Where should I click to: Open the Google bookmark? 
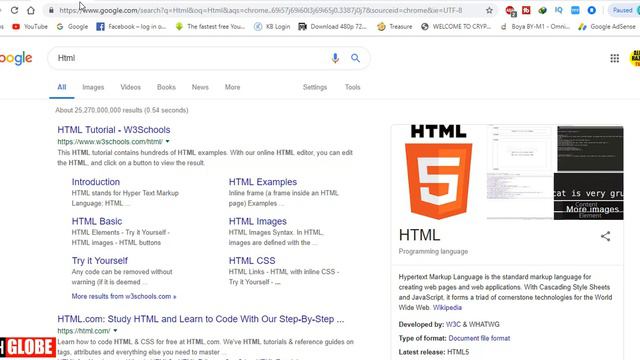point(72,27)
